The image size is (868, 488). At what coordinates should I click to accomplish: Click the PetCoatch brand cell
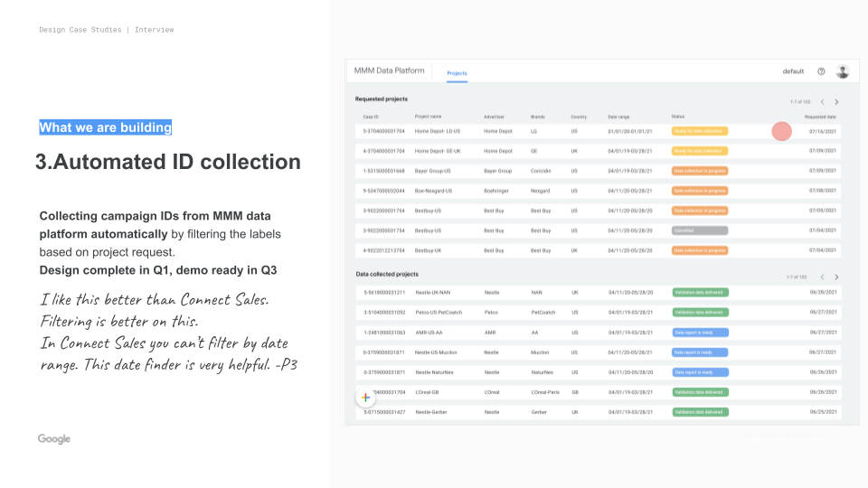pos(543,313)
